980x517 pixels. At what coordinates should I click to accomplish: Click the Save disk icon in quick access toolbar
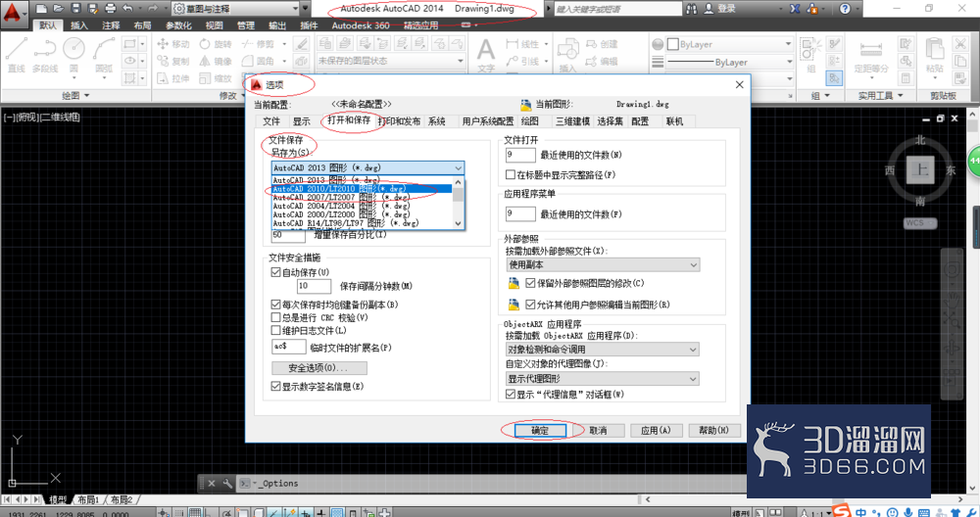pos(75,9)
